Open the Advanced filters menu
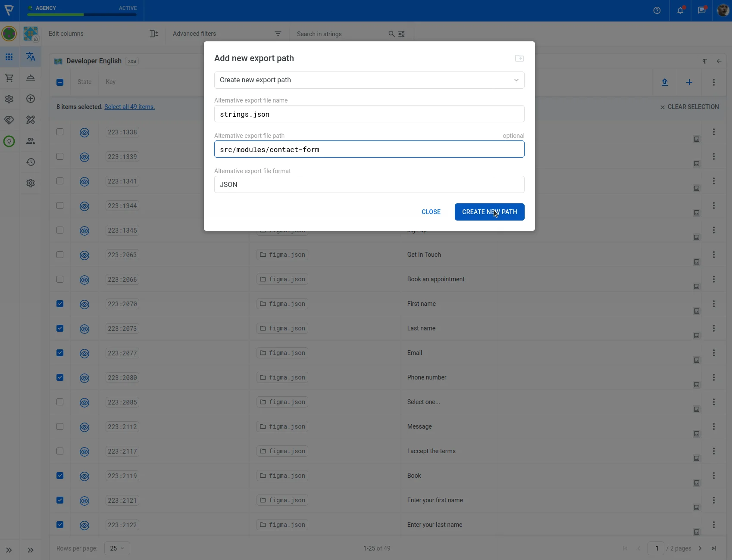Screen dimensions: 732x560 (x=226, y=34)
